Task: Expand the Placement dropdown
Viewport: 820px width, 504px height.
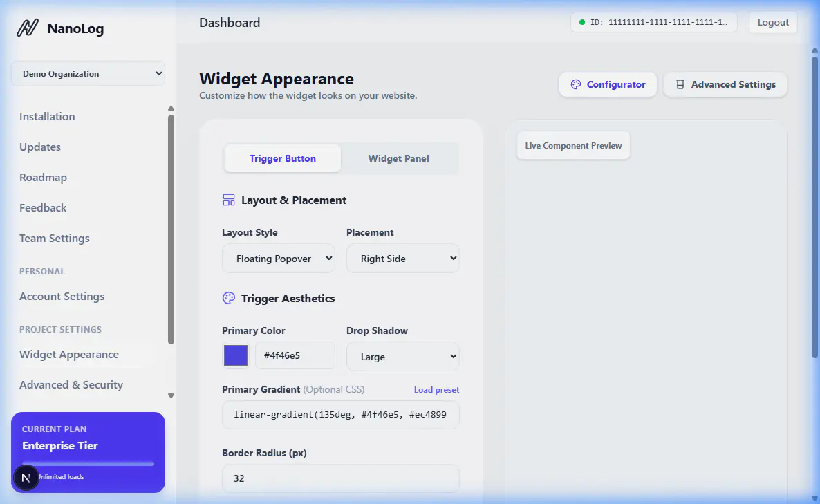Action: [x=402, y=259]
